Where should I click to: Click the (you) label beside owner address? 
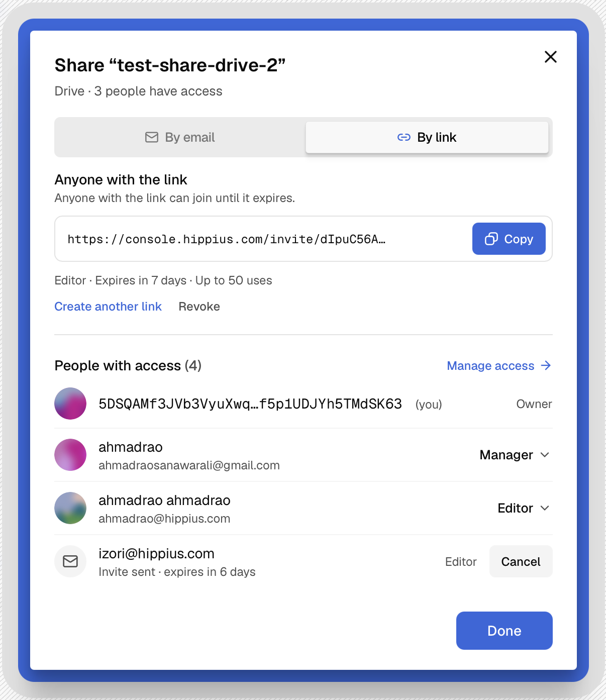429,405
